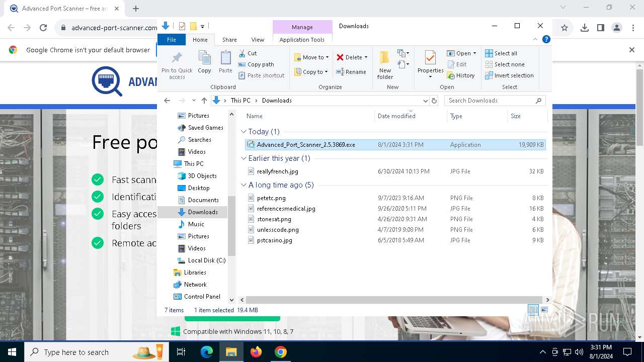Open Explorer help question mark icon

tap(546, 39)
